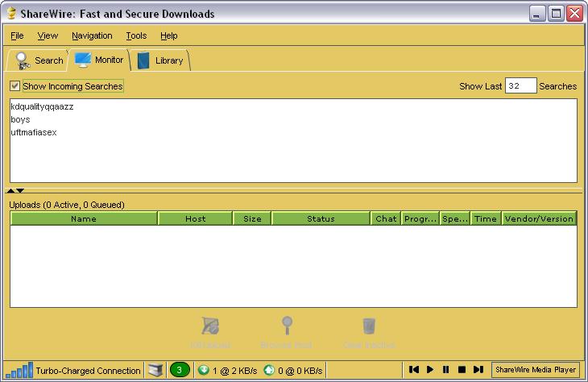Image resolution: width=588 pixels, height=382 pixels.
Task: Open the Help menu
Action: pyautogui.click(x=169, y=35)
